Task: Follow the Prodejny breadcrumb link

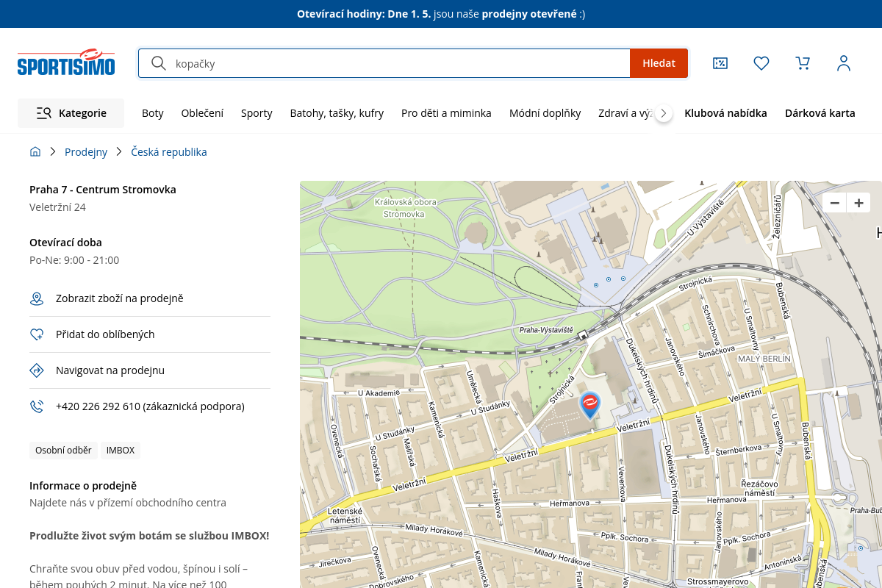Action: pos(86,152)
